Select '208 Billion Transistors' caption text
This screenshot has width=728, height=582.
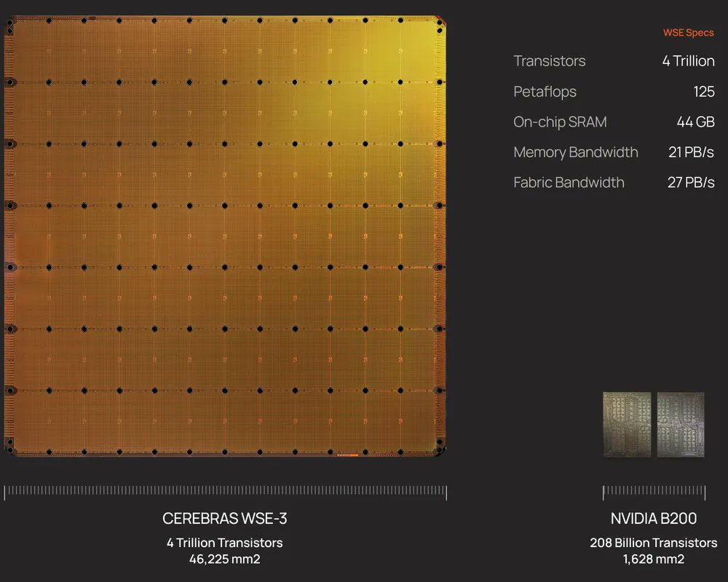pos(654,543)
